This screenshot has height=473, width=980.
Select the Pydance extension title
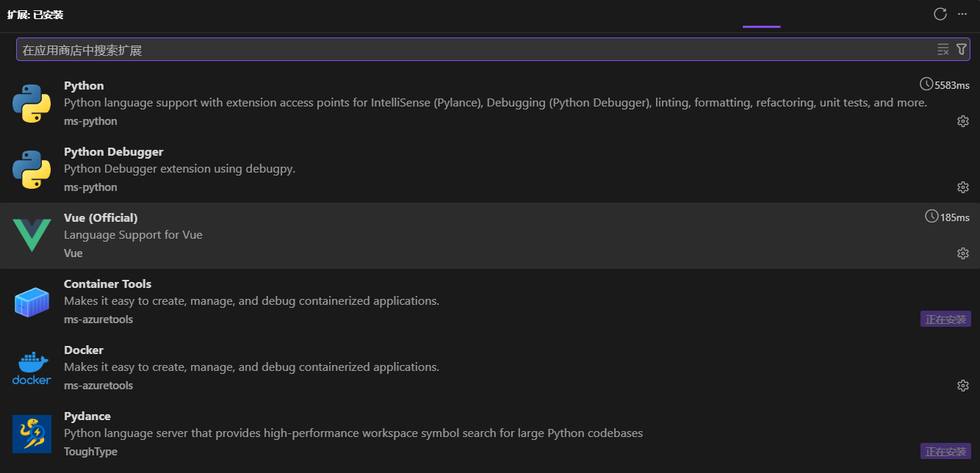(87, 416)
